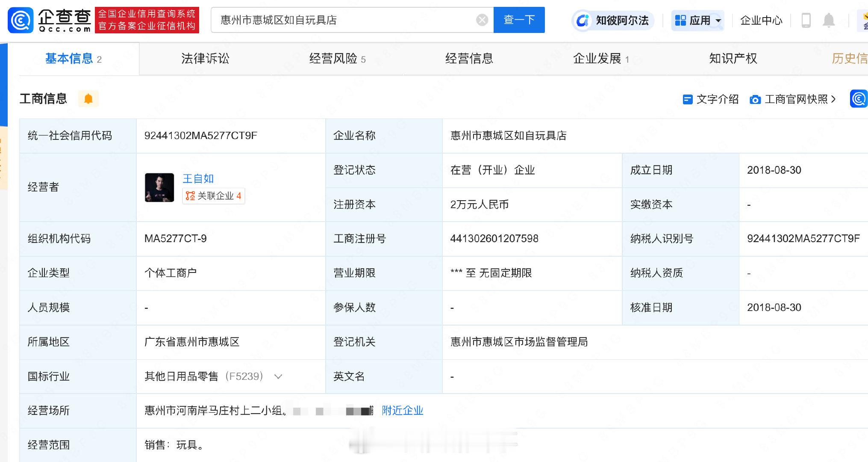Click 在营（开业）企业 status value

click(x=492, y=170)
